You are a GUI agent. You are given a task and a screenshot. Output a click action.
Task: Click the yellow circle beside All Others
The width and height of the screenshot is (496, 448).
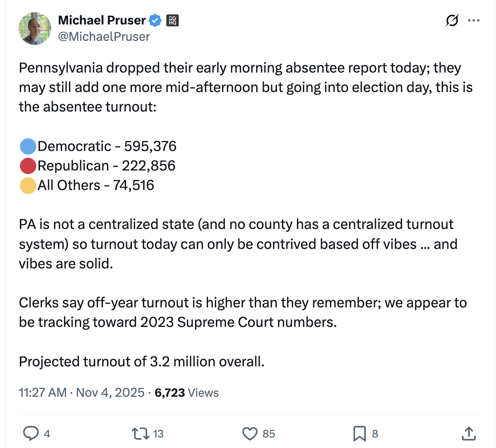[x=28, y=185]
